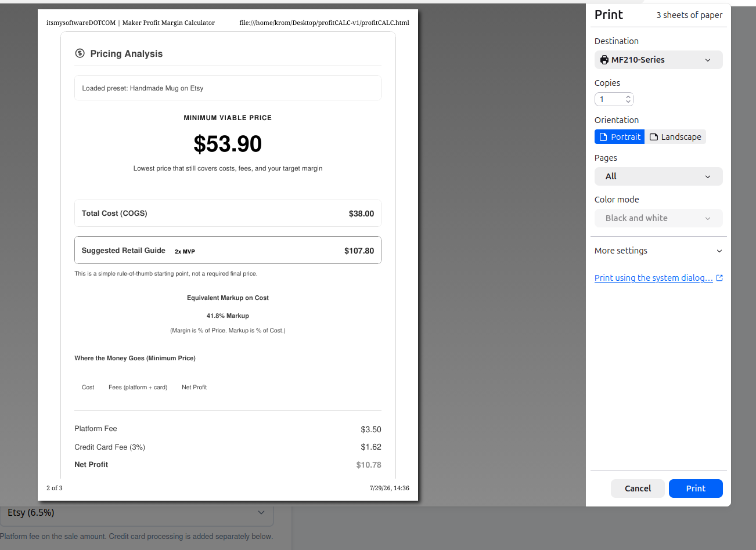The image size is (756, 550).
Task: Click the $10.78 net profit value
Action: [369, 465]
